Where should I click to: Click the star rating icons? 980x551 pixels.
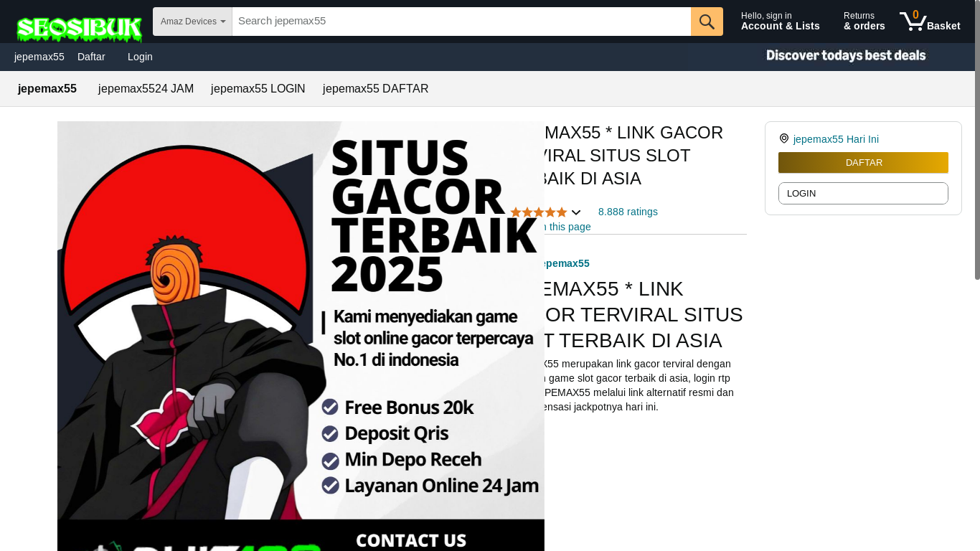(539, 212)
